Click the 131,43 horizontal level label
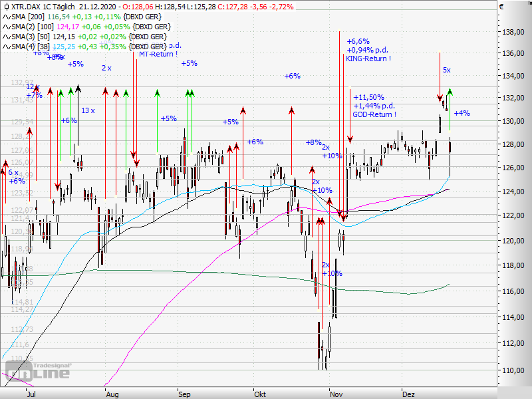 pos(22,100)
